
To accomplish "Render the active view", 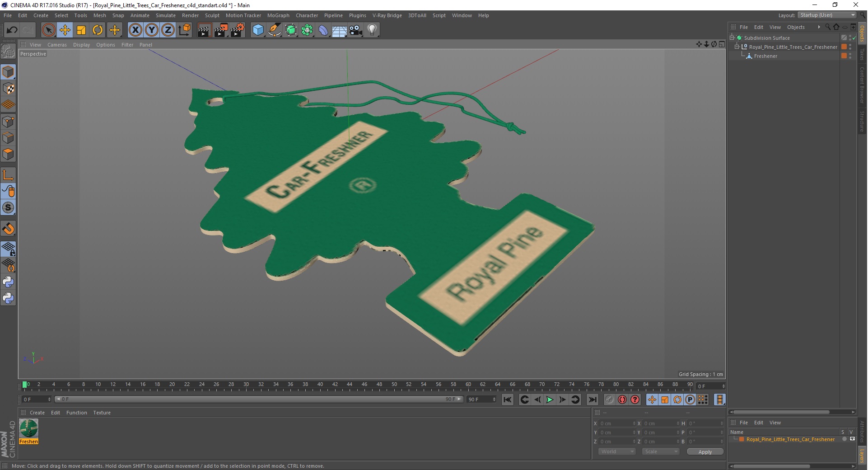I will 204,30.
